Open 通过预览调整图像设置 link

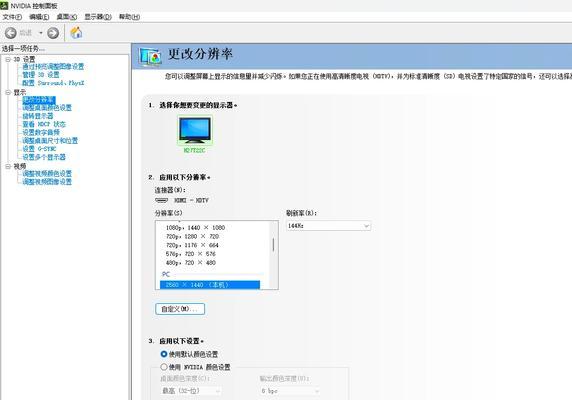[x=53, y=66]
